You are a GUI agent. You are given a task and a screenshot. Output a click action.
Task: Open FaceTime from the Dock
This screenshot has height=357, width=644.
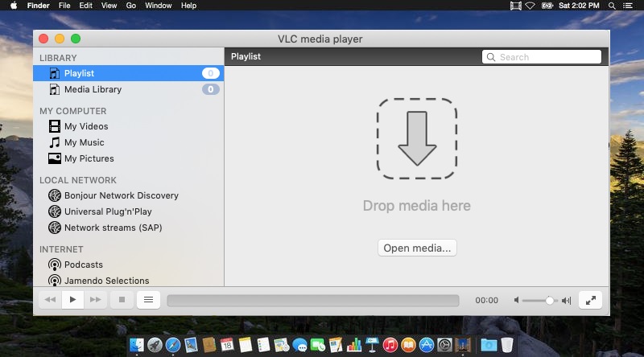(318, 345)
